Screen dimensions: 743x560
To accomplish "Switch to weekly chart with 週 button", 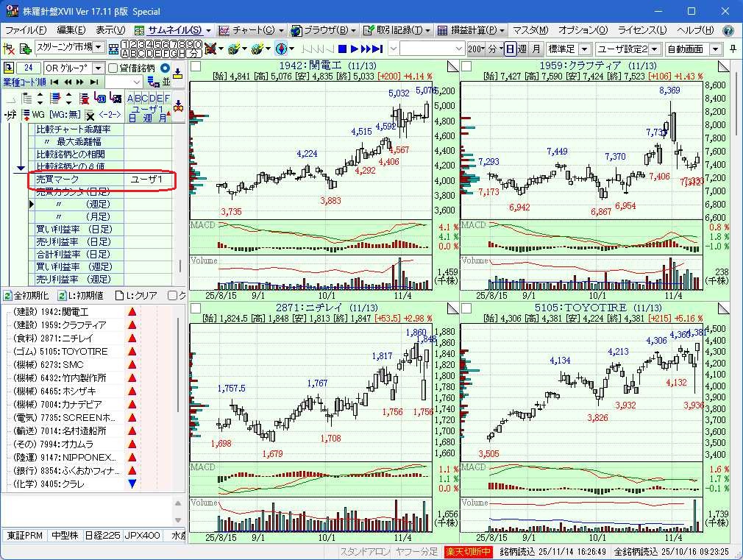I will (x=522, y=49).
